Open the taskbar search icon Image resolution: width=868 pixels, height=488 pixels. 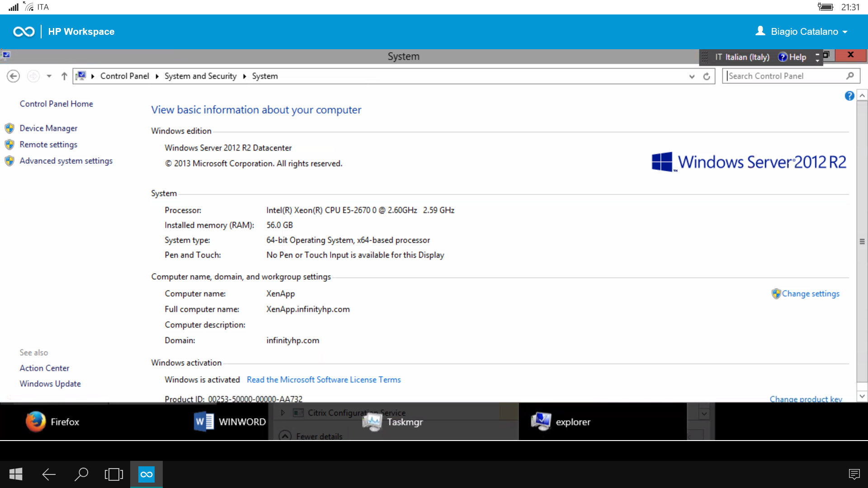click(x=81, y=474)
